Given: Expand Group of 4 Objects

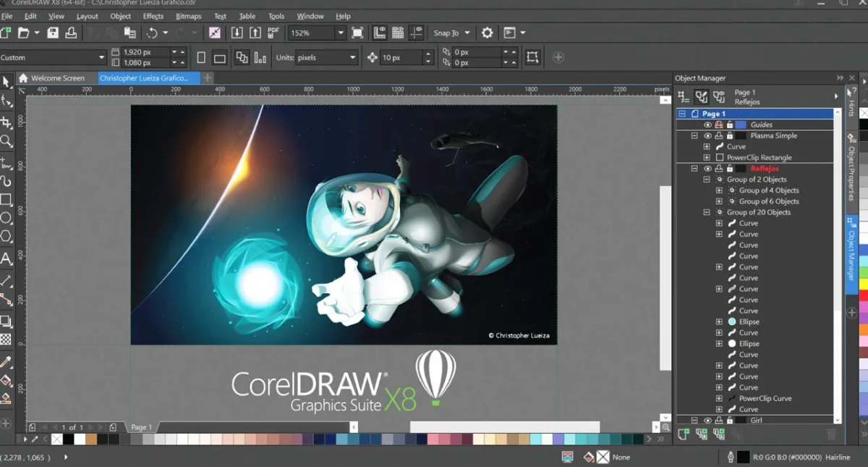Looking at the screenshot, I should click(x=719, y=190).
